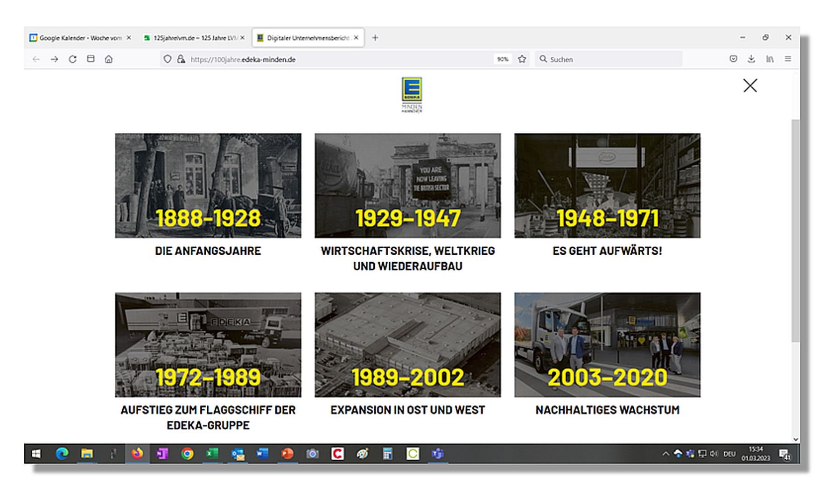
Task: Click the Es geht aufwärts! heading
Action: point(607,251)
